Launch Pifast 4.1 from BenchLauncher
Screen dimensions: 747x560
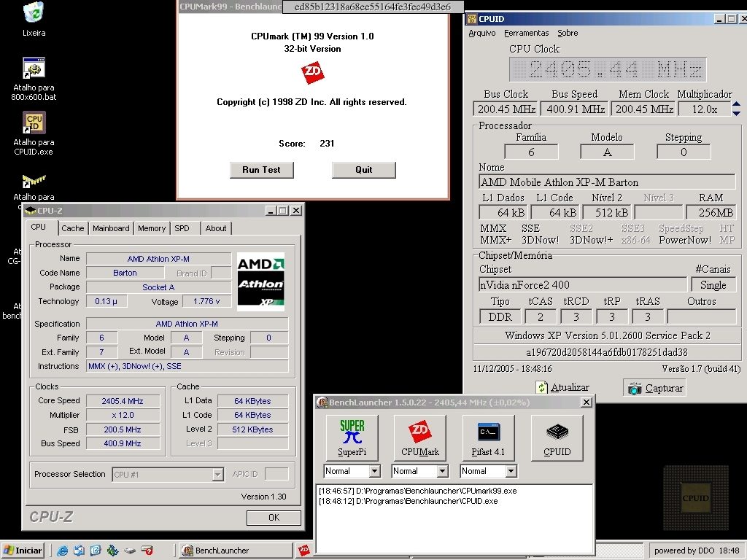(x=488, y=437)
